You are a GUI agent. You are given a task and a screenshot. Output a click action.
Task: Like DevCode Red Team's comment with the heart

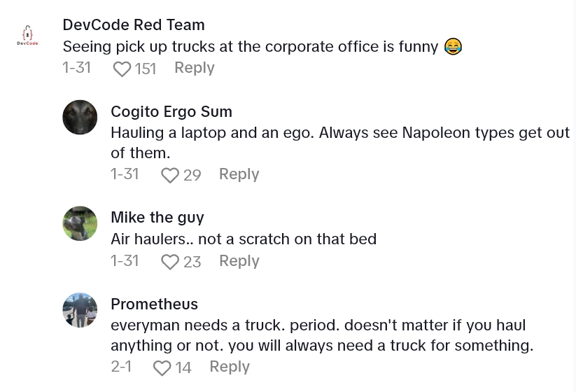tap(122, 69)
